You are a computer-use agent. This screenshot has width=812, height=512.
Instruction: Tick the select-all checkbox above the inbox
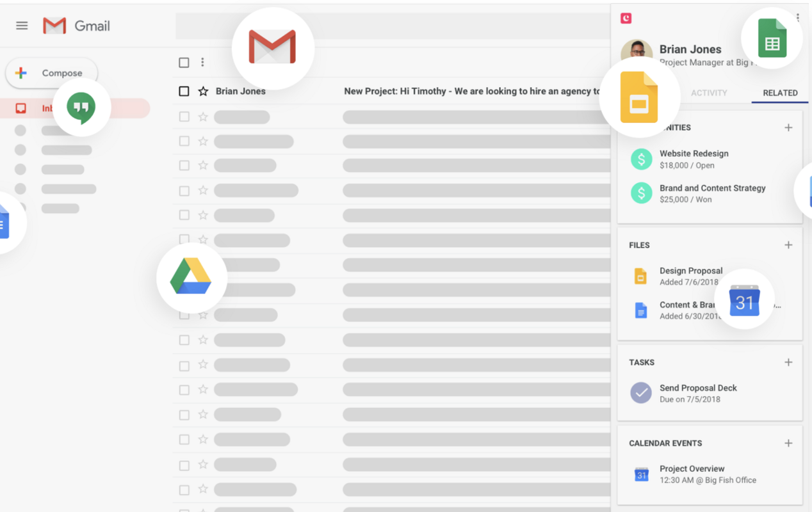point(184,62)
